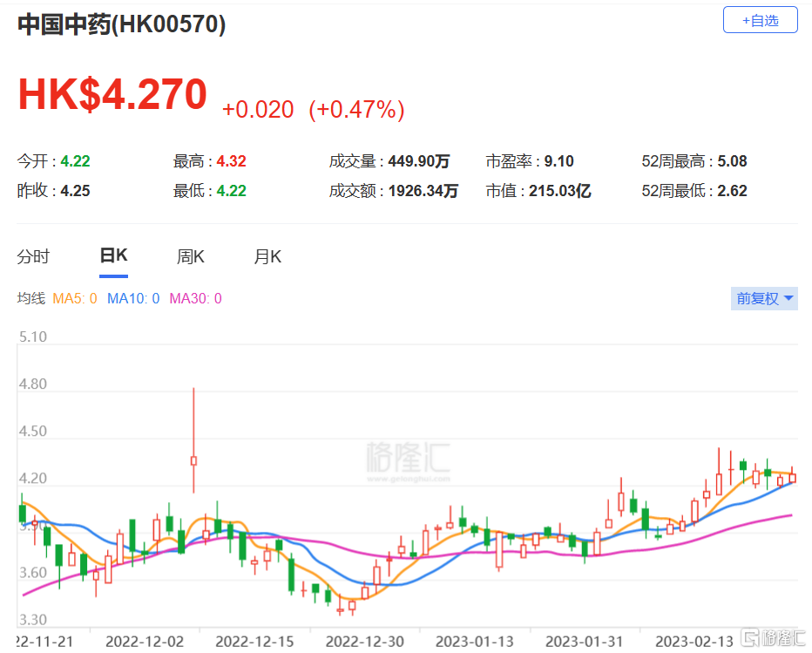Click the 2023-01-31 date axis label
This screenshot has height=653, width=812.
(x=584, y=642)
